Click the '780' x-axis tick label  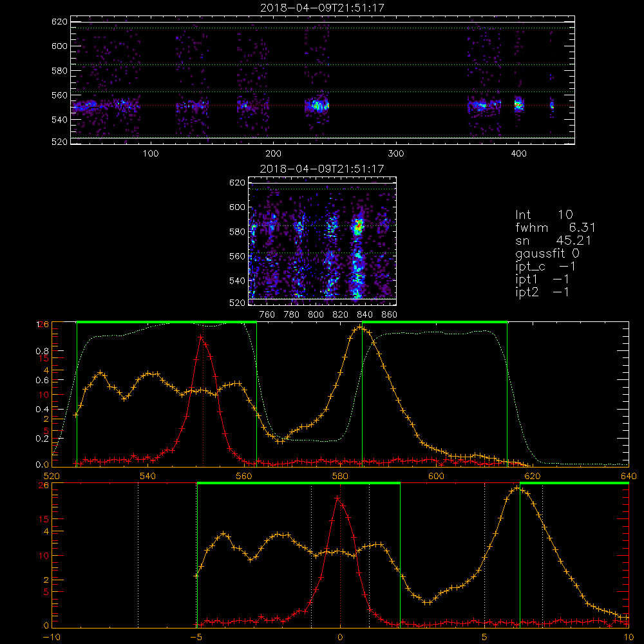pyautogui.click(x=292, y=315)
